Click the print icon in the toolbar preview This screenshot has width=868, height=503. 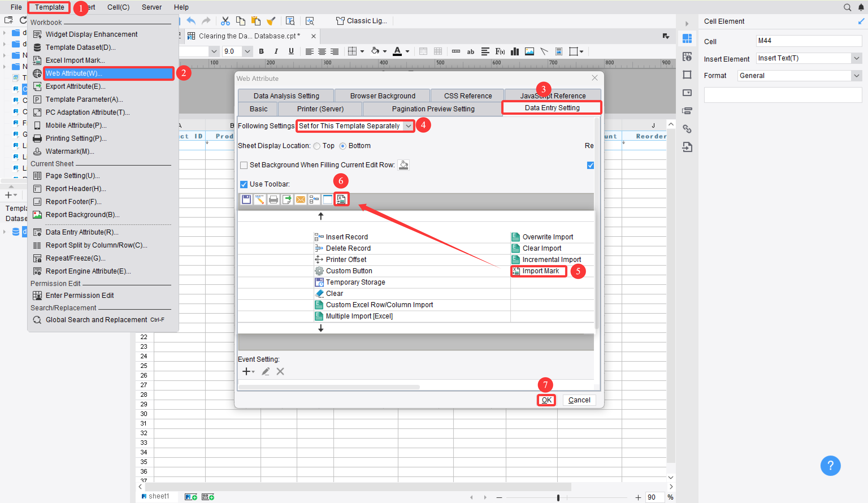(273, 199)
